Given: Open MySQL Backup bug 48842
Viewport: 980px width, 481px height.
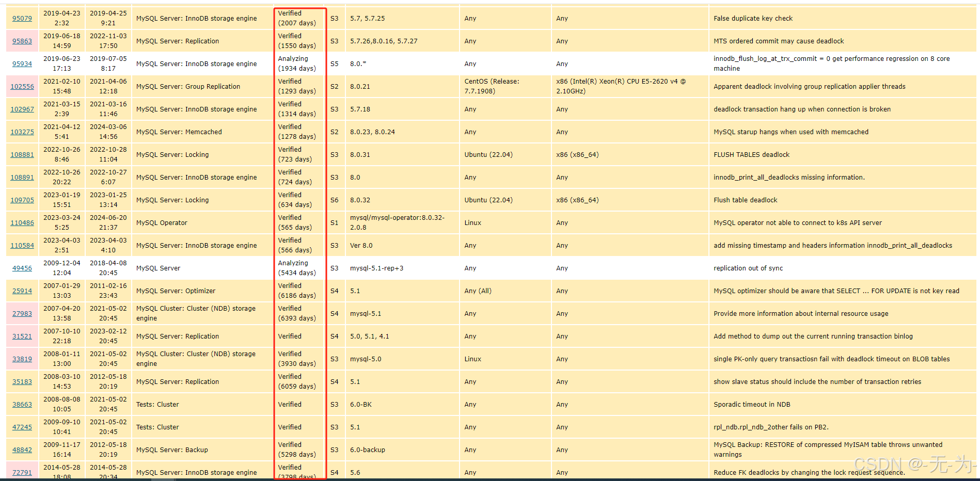Looking at the screenshot, I should click(22, 450).
